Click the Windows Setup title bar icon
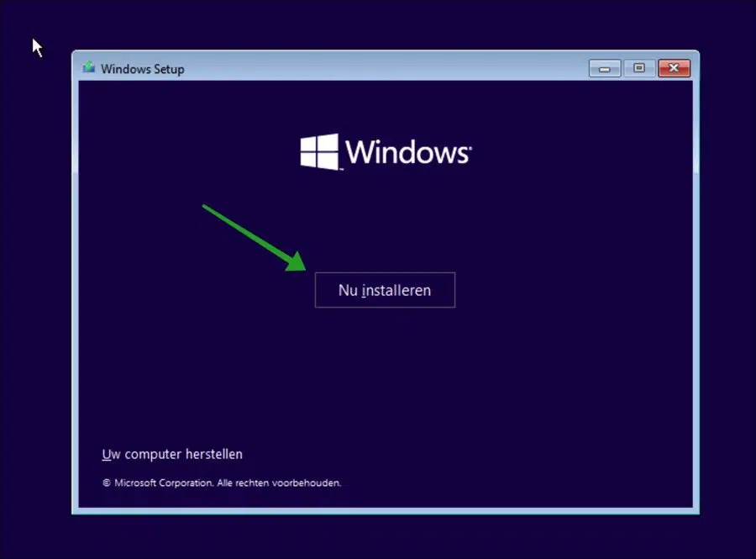 [x=89, y=68]
